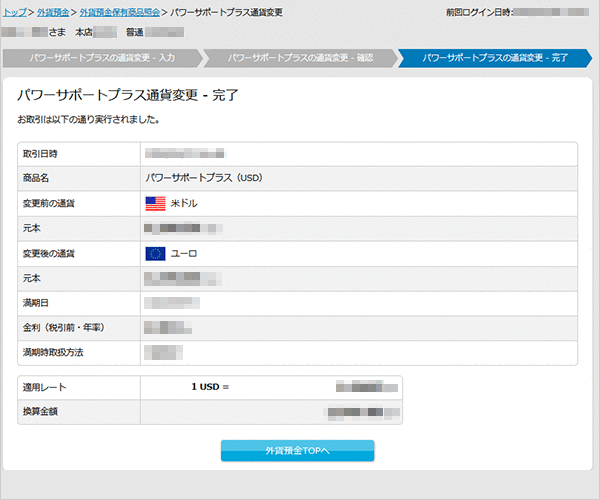
Task: Click the 米ドル currency text
Action: pyautogui.click(x=185, y=204)
